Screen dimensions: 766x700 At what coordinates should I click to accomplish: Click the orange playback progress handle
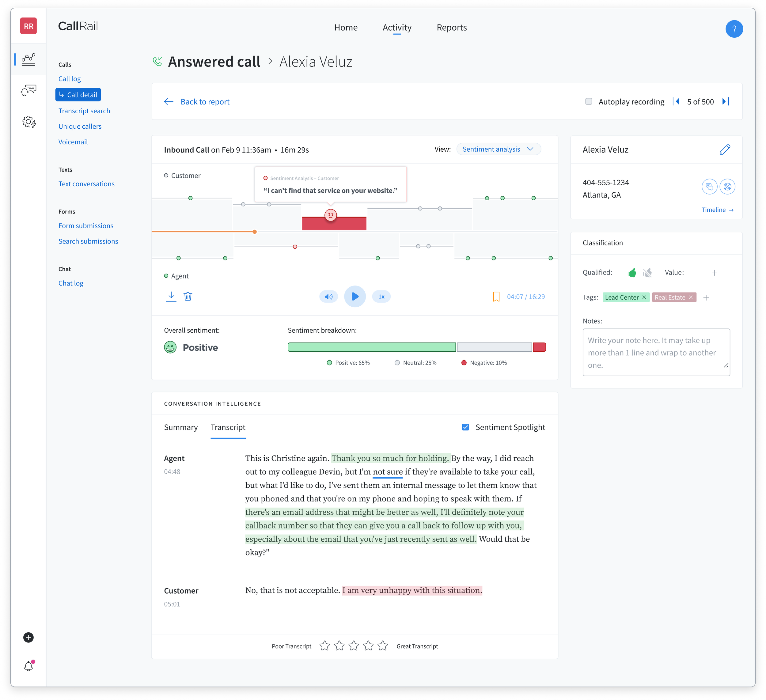[x=255, y=232]
